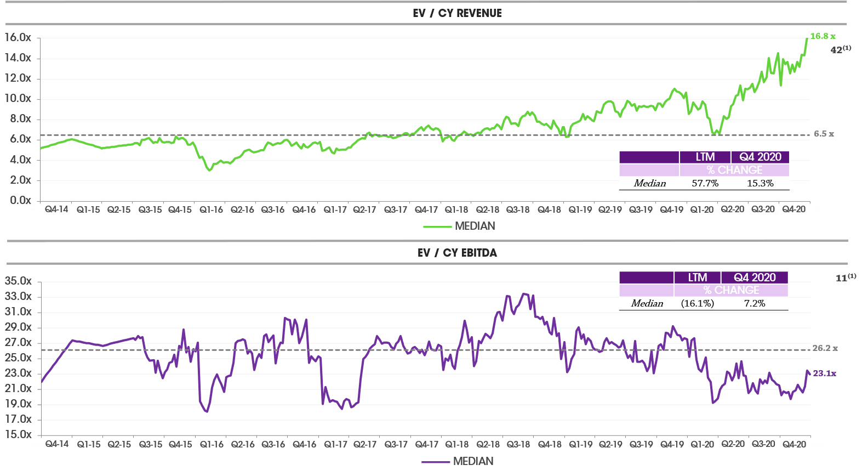Click LTM header in revenue chart table
This screenshot has width=868, height=476.
click(705, 157)
